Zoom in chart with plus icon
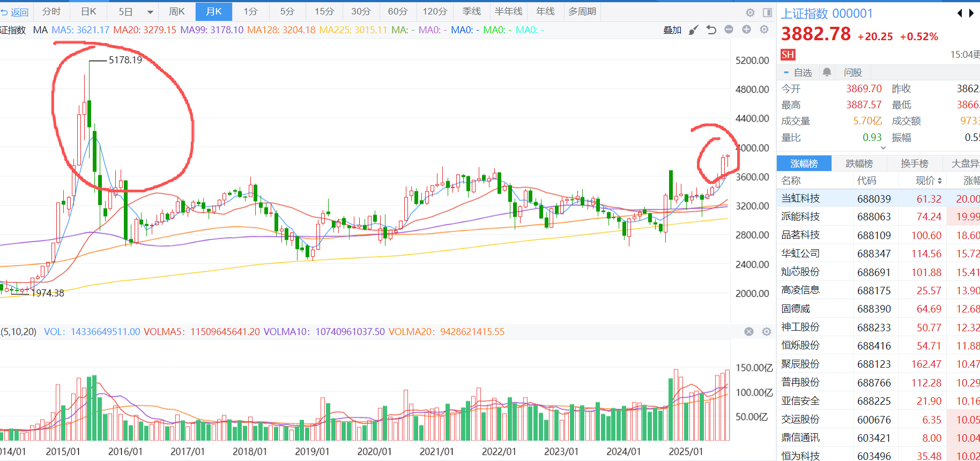980x461 pixels. [746, 29]
